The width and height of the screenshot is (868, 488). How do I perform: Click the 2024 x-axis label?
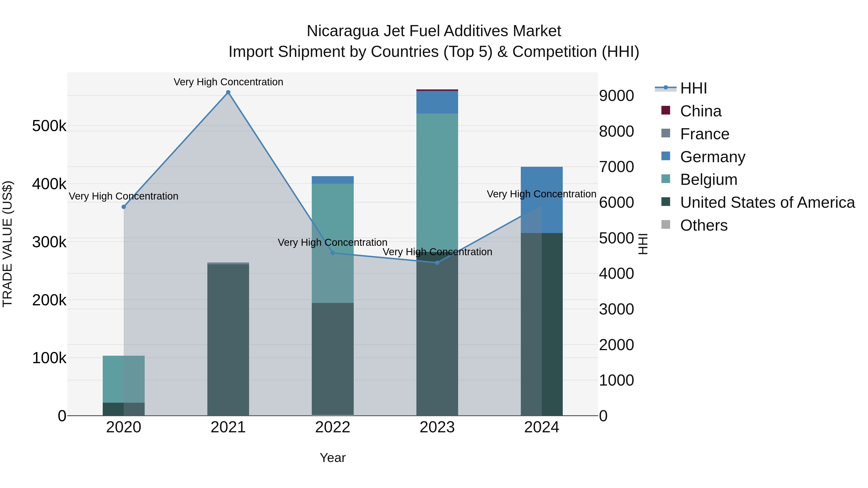pyautogui.click(x=542, y=427)
